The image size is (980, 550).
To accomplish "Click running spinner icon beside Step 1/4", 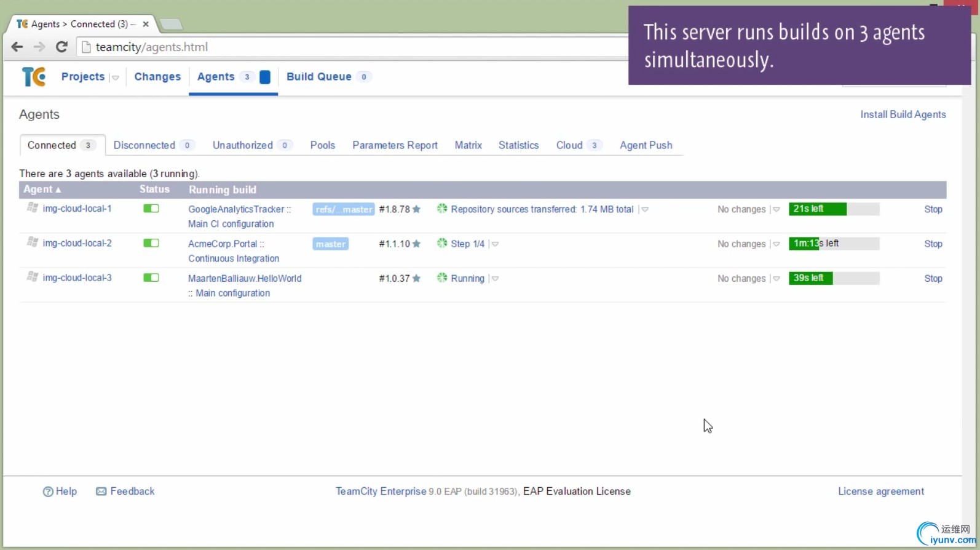I will (x=442, y=243).
